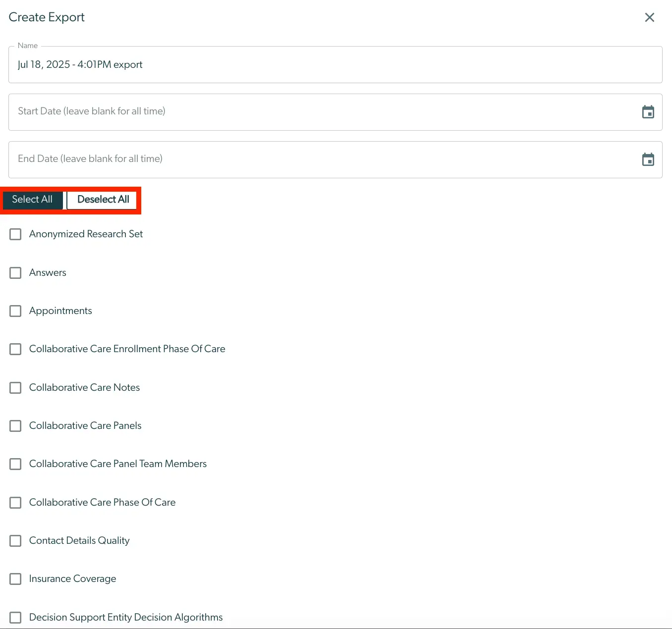Click the Start Date input field

pos(297,112)
